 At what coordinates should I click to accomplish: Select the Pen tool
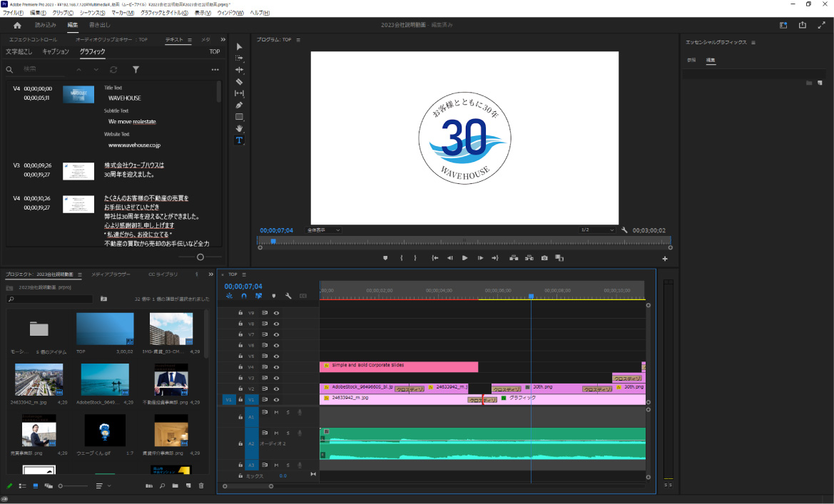point(239,105)
